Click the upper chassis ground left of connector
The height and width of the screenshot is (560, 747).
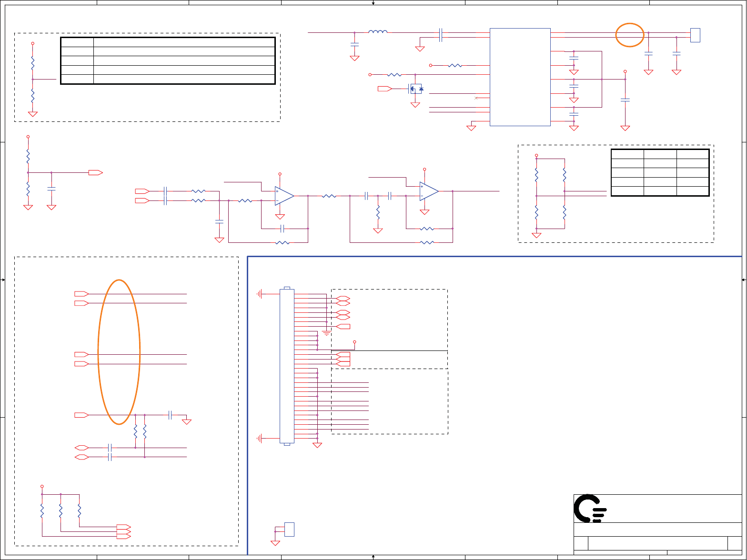click(x=260, y=294)
